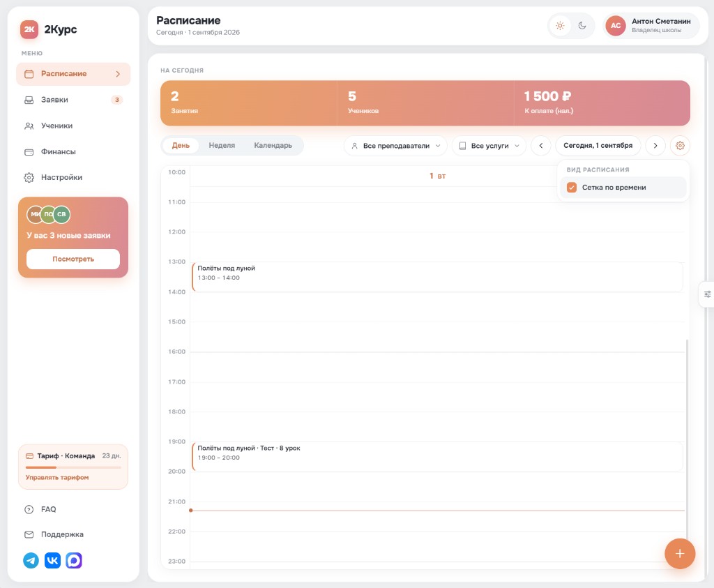Click the 2Курс logo icon
The image size is (714, 588).
(x=29, y=29)
